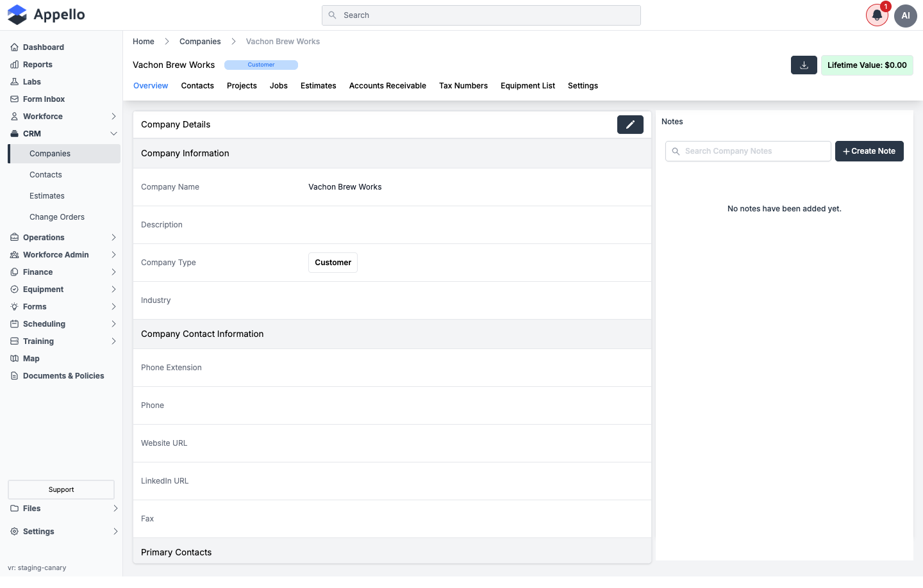Switch to the Jobs tab

coord(279,86)
